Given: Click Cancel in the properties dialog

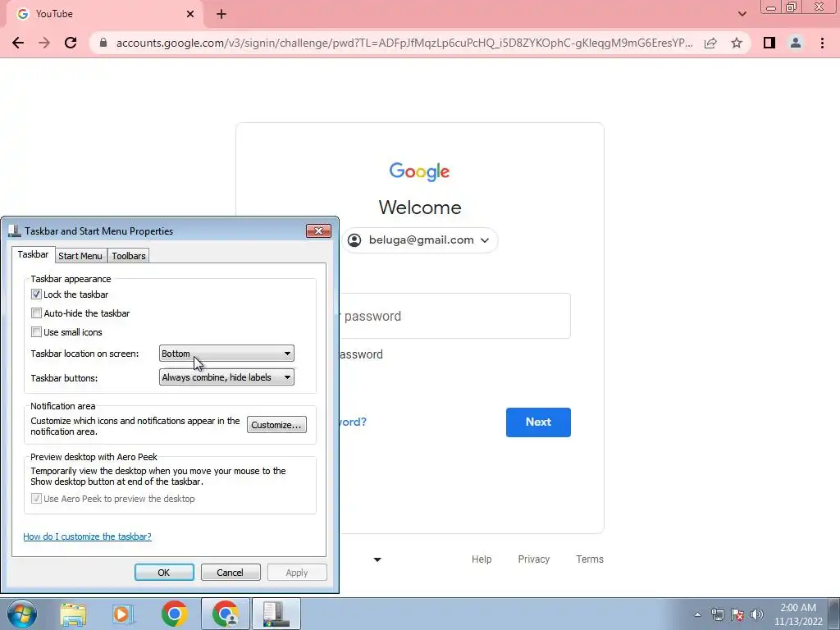Looking at the screenshot, I should click(x=231, y=572).
